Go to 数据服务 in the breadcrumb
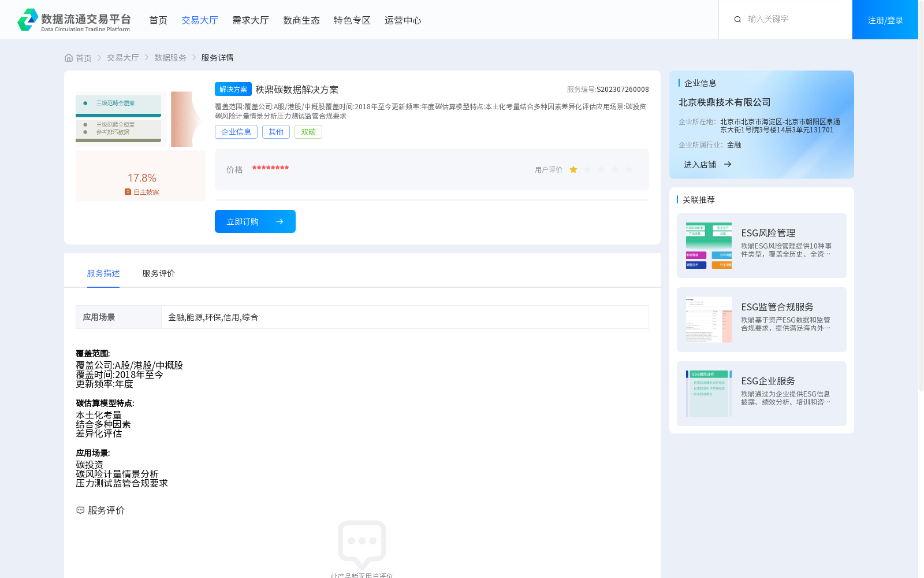This screenshot has width=924, height=578. point(170,58)
